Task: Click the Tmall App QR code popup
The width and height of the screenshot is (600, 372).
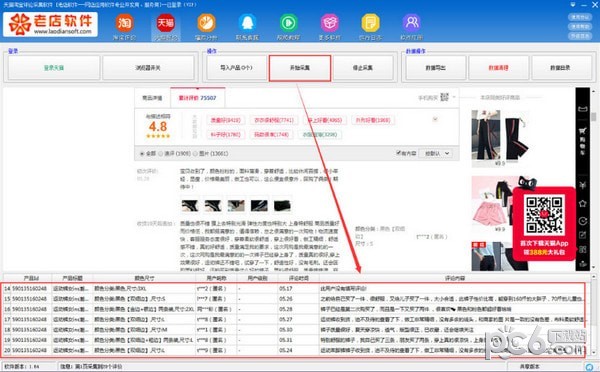Action: tap(544, 224)
